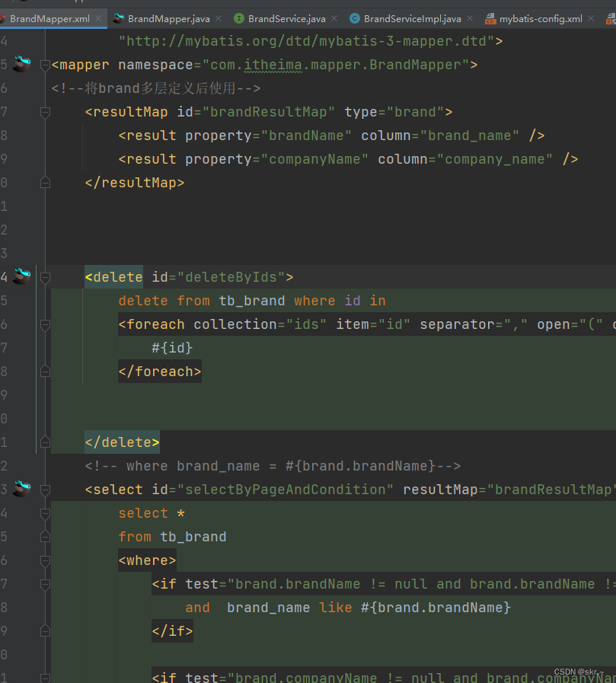The width and height of the screenshot is (616, 683).
Task: Collapse the brandResultMap resultMap block
Action: pos(44,111)
